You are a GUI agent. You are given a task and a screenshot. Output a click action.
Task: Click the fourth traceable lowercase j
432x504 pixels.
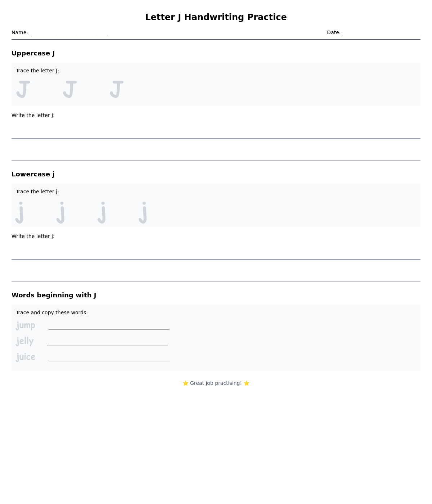point(143,212)
